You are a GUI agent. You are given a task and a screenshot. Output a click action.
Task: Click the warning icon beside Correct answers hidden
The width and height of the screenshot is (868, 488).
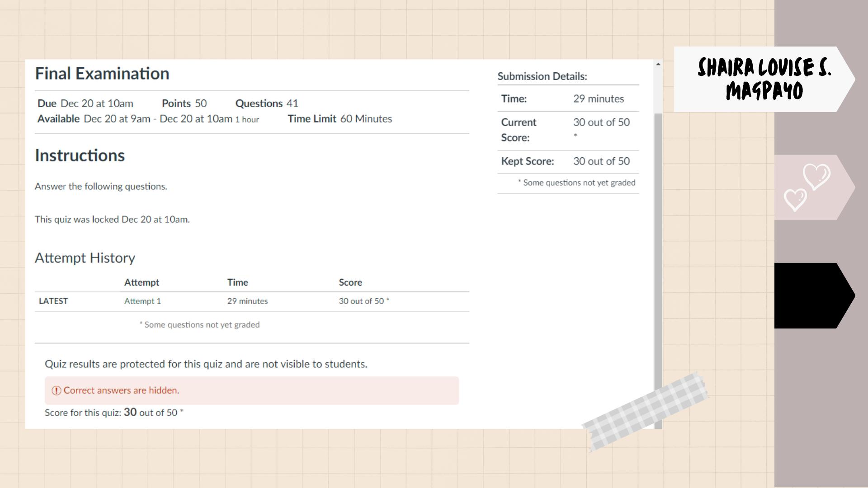coord(57,390)
